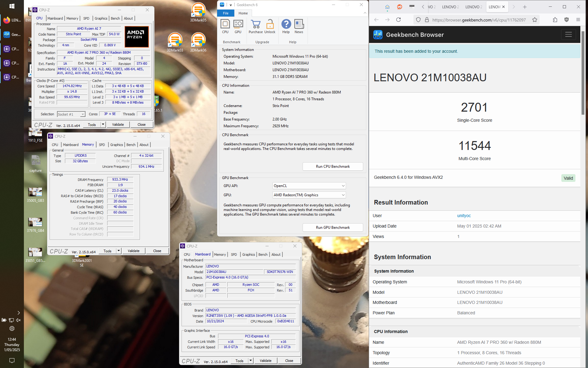Open Tools dropdown arrow in CPU-Z Mainboard window

pos(251,361)
